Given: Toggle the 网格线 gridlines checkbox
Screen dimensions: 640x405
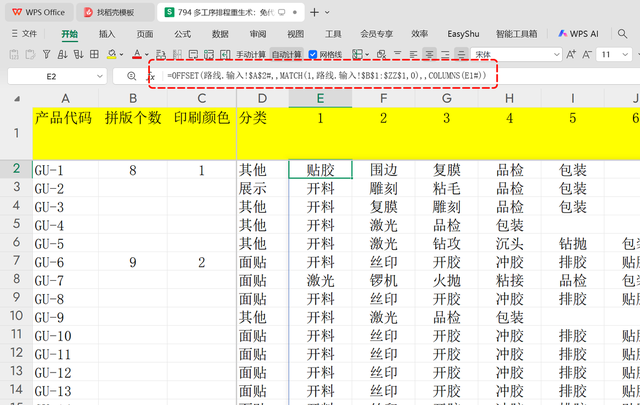Looking at the screenshot, I should click(313, 54).
